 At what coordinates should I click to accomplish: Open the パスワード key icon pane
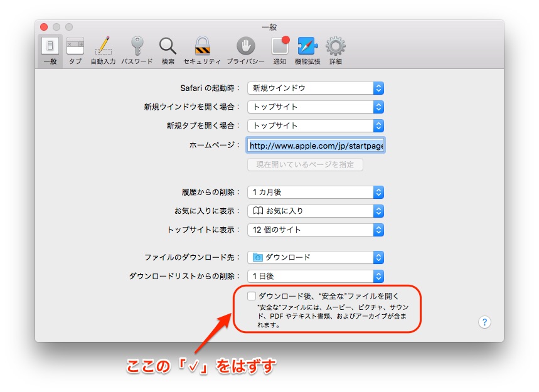pyautogui.click(x=137, y=51)
